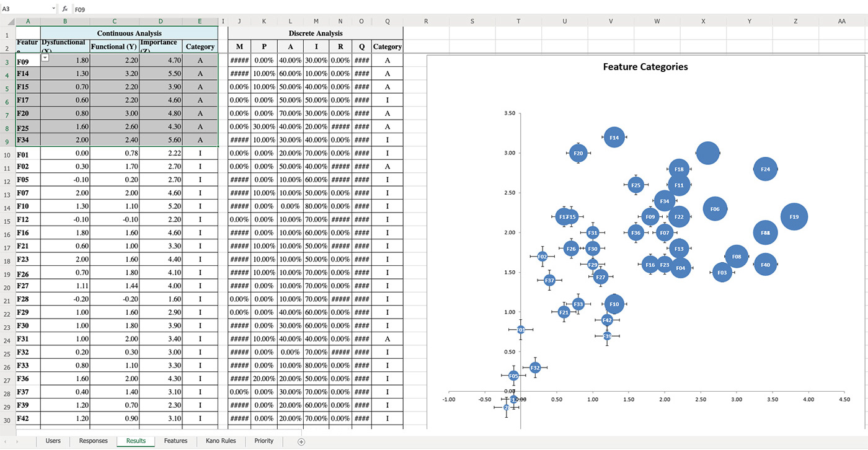The width and height of the screenshot is (868, 450).
Task: Open the Kano Rules sheet tab
Action: (x=221, y=441)
